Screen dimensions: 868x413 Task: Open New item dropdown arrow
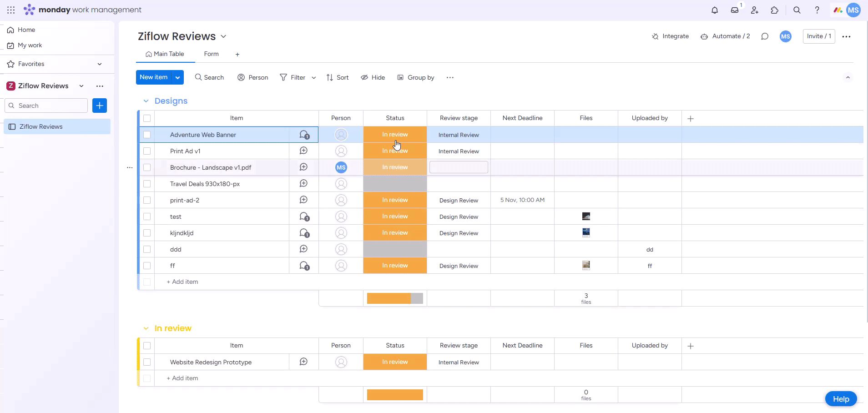[x=178, y=77]
